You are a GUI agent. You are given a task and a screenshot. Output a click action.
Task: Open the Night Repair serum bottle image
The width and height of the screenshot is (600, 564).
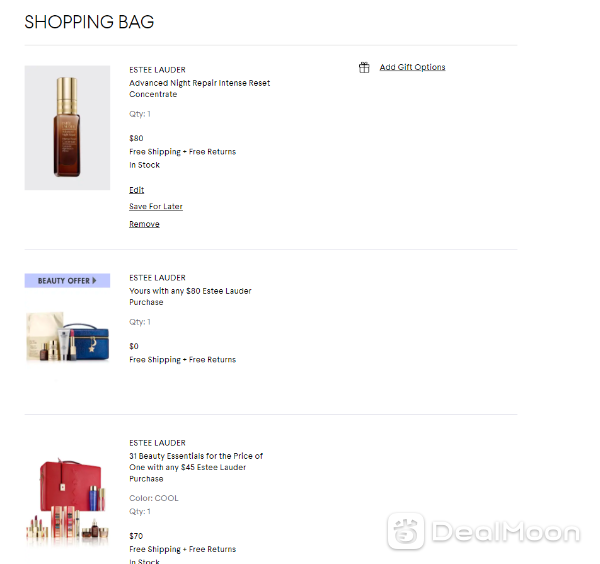(x=67, y=128)
